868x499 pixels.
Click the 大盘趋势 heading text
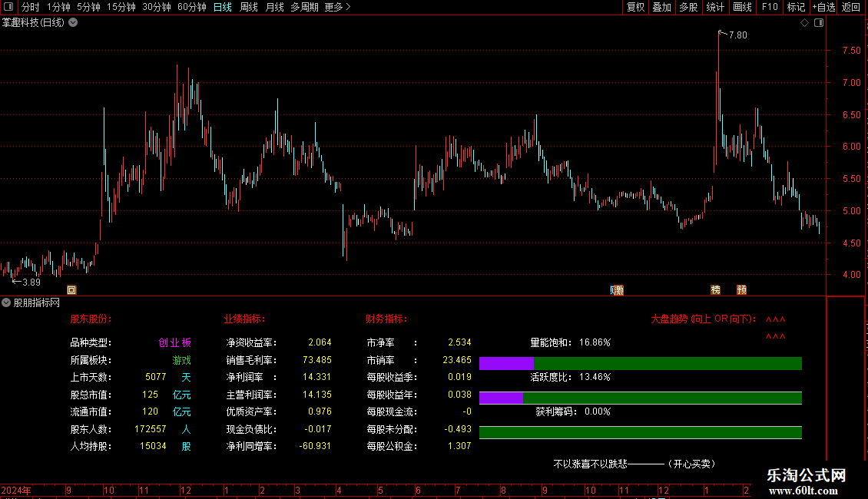[x=703, y=319]
